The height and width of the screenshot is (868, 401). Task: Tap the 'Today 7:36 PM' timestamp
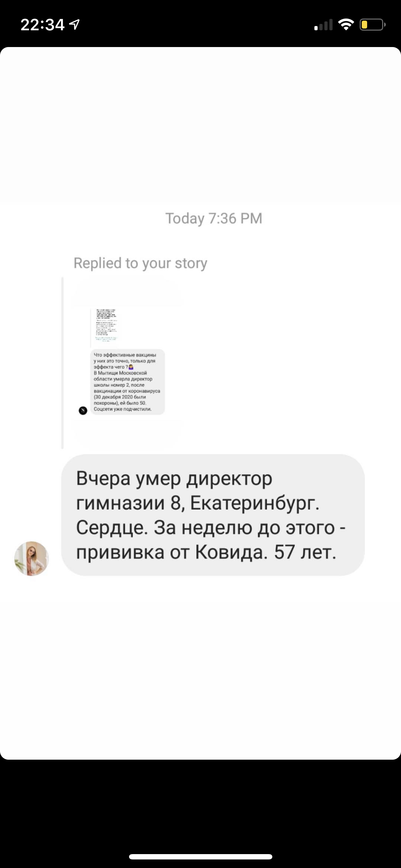[x=214, y=218]
